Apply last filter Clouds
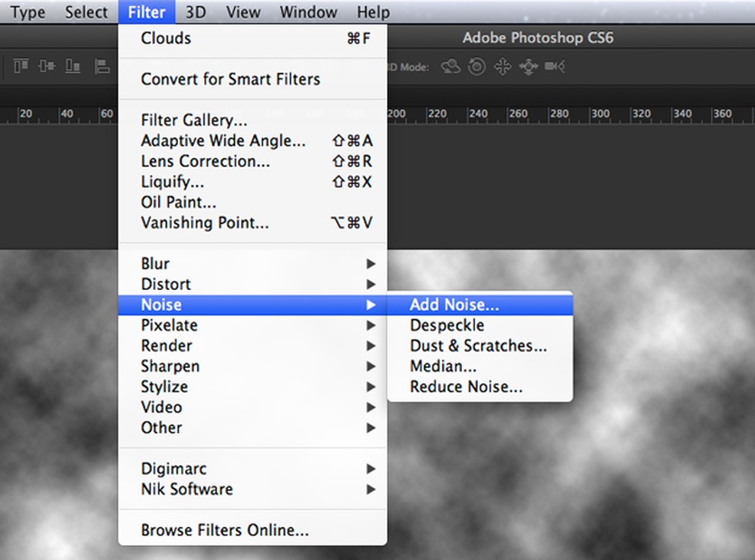 coord(252,38)
